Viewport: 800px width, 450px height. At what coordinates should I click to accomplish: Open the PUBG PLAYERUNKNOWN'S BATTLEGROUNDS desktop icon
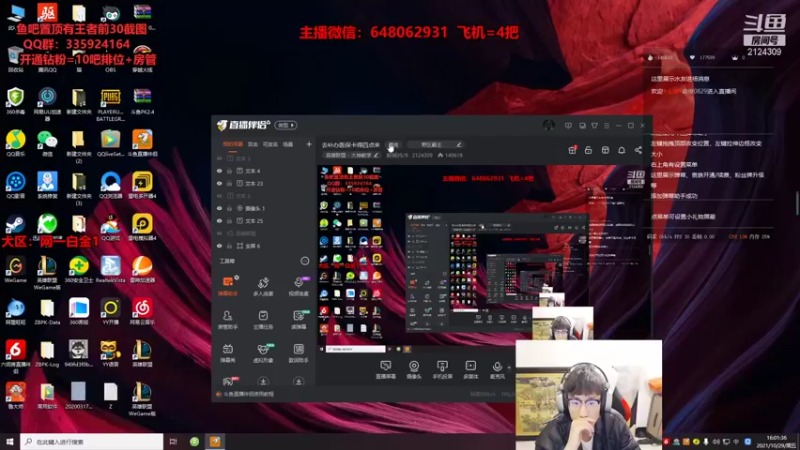pos(110,105)
